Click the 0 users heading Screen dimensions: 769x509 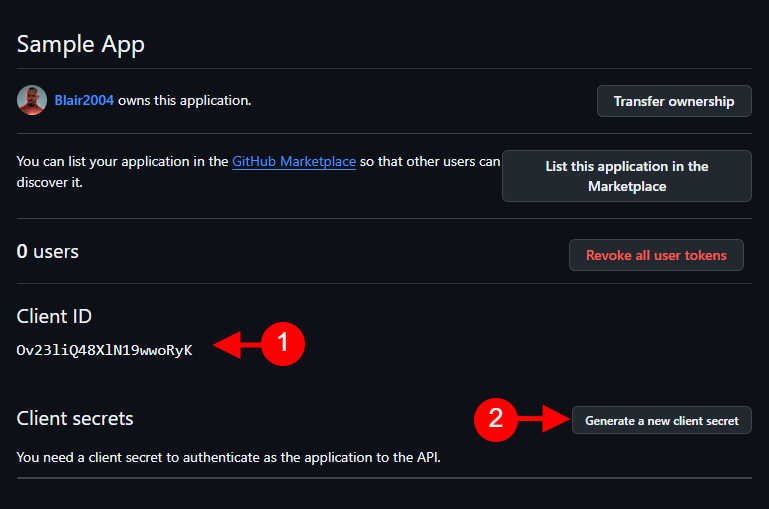coord(48,251)
